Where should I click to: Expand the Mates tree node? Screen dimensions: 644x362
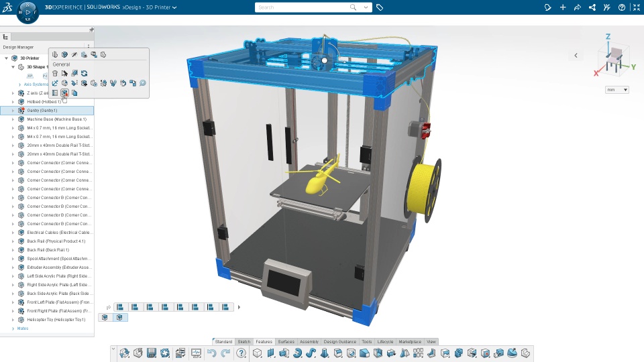tap(13, 328)
